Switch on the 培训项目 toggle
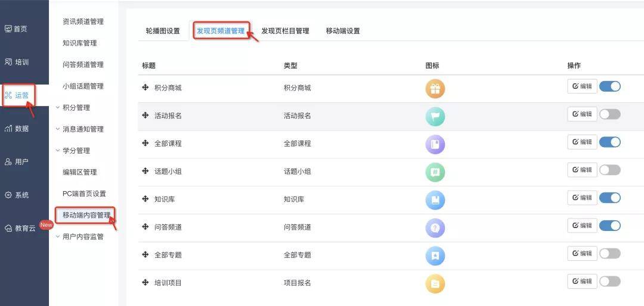644x306 pixels. click(x=609, y=282)
